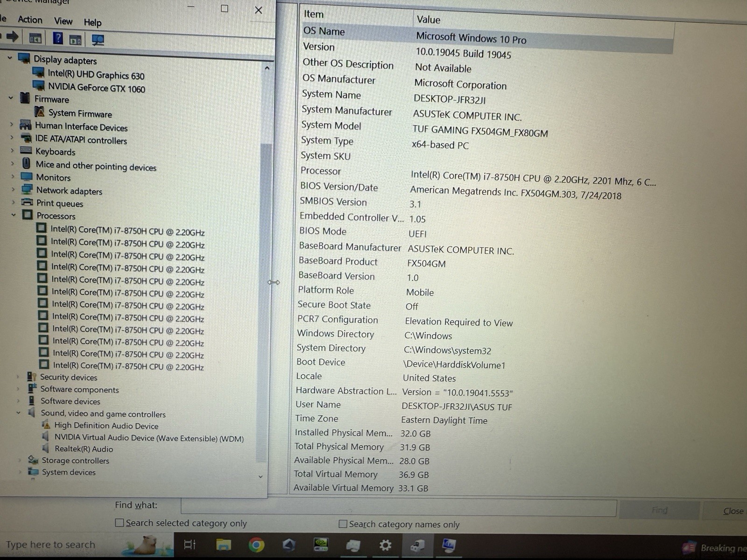This screenshot has width=747, height=560.
Task: Collapse the Firmware category
Action: point(11,98)
